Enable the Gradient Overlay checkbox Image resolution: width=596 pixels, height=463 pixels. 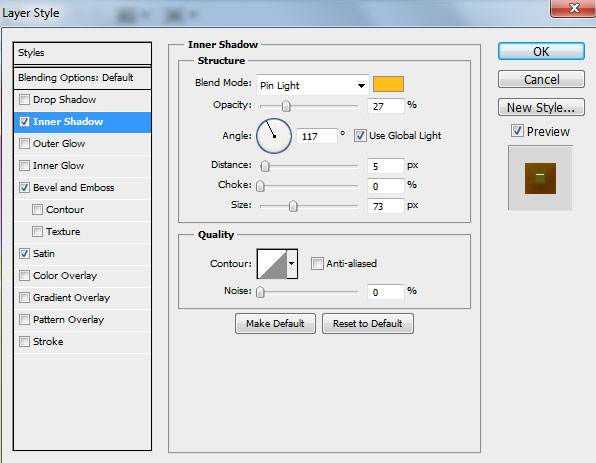coord(24,298)
